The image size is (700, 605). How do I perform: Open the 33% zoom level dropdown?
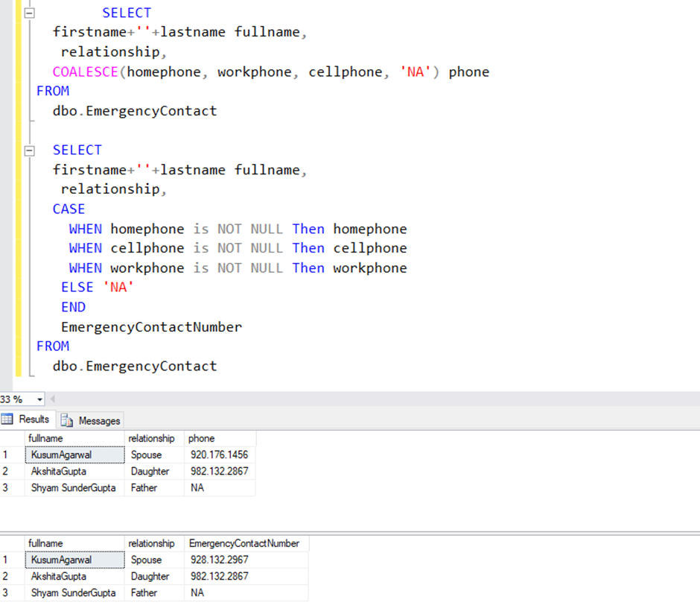click(41, 399)
